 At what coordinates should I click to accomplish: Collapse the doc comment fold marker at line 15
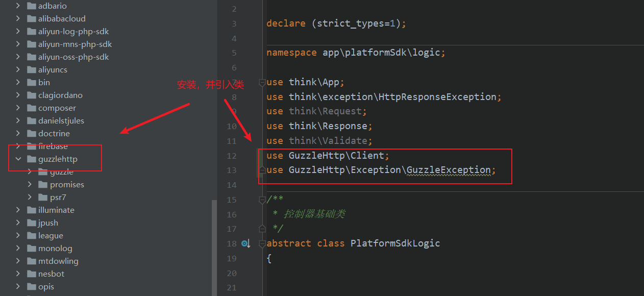point(262,200)
